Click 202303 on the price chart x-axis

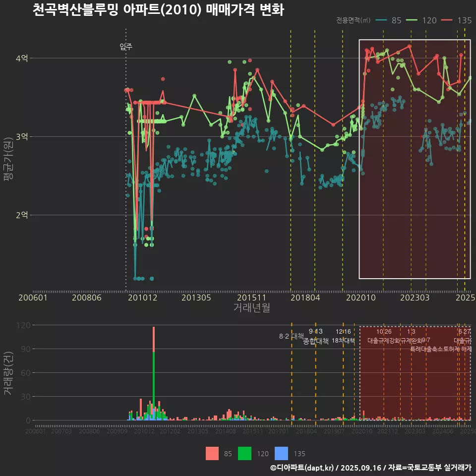tap(415, 297)
